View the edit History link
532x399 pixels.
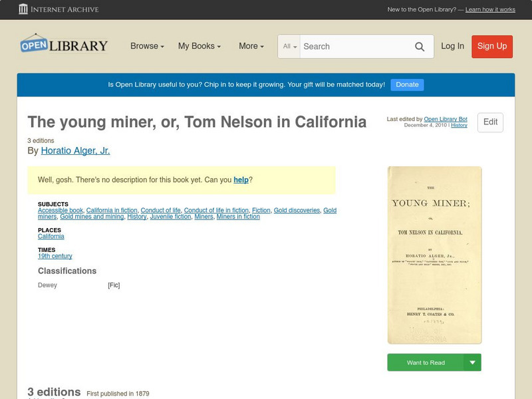click(x=459, y=125)
